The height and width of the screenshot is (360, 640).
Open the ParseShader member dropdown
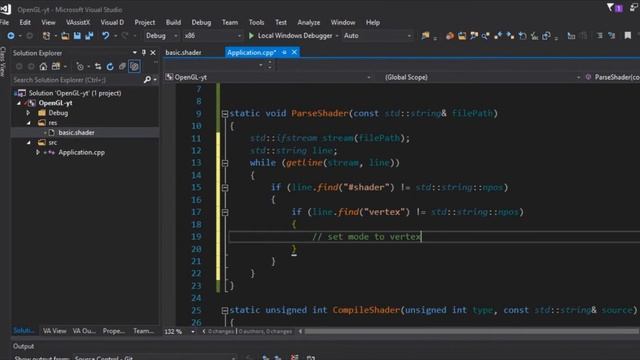[612, 77]
